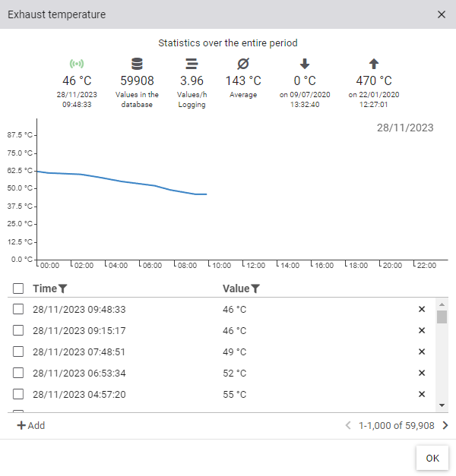The height and width of the screenshot is (476, 456).
Task: Click the 49 °C value cell
Action: pos(234,351)
